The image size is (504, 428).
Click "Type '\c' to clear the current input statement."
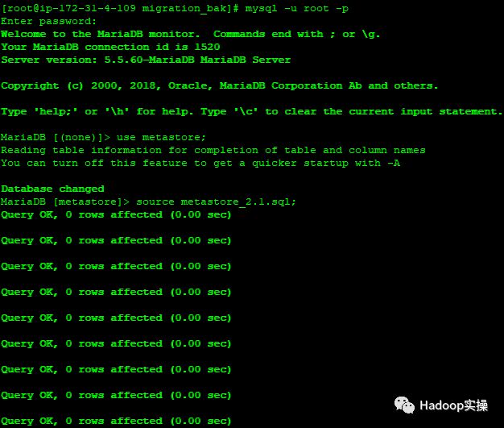point(351,112)
